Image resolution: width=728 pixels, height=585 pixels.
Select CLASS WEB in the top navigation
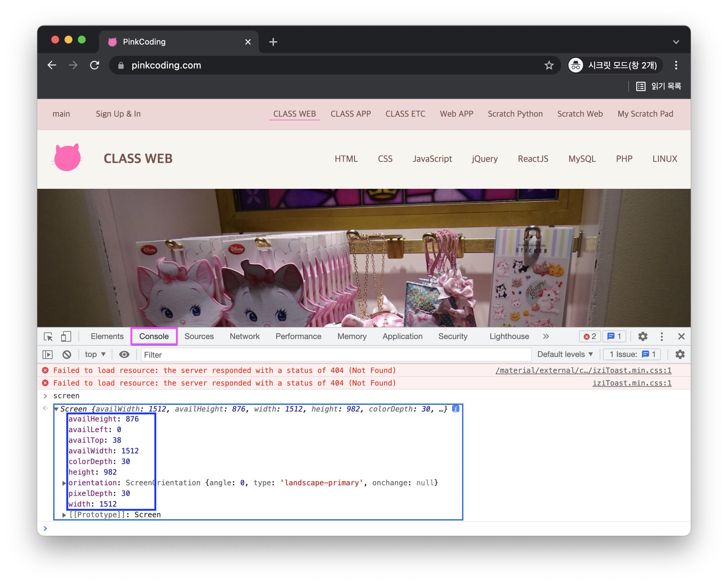[295, 114]
